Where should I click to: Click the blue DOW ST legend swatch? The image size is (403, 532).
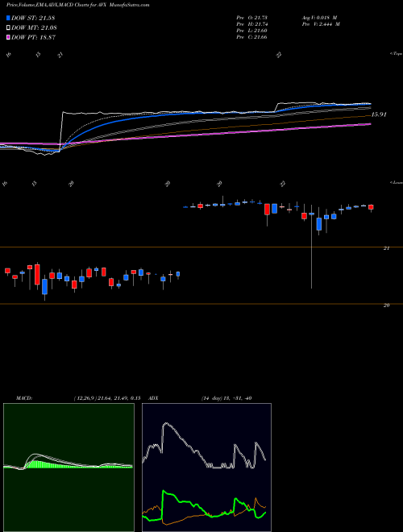(x=8, y=18)
